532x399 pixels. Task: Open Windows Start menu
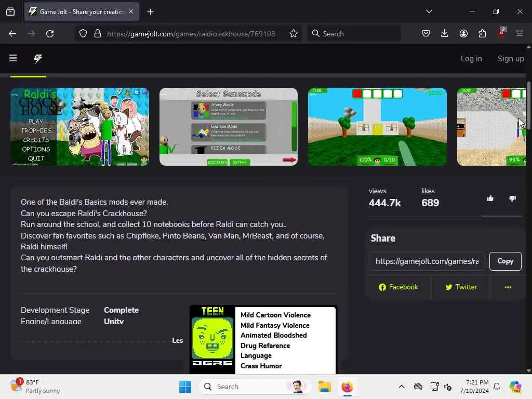click(x=185, y=387)
